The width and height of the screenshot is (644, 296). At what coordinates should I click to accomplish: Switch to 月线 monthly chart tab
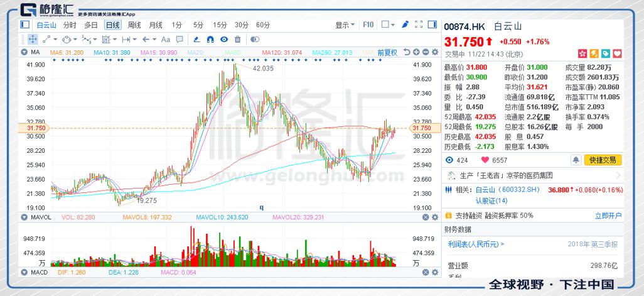[156, 25]
